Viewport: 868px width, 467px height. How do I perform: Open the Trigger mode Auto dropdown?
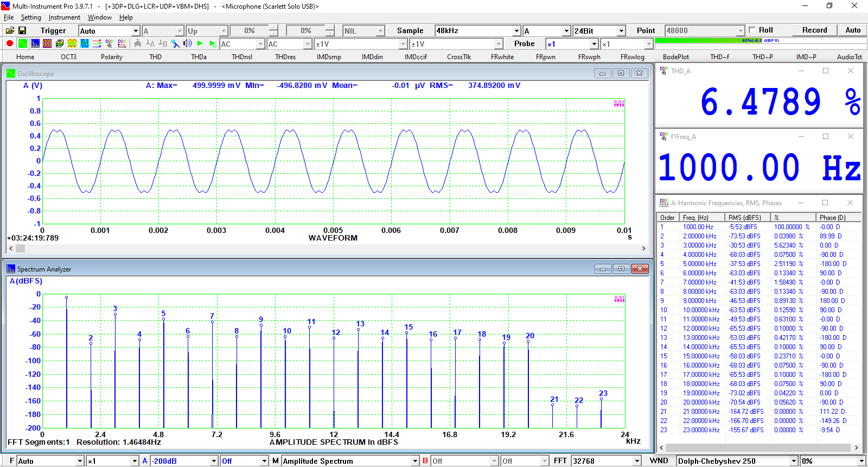pos(136,31)
